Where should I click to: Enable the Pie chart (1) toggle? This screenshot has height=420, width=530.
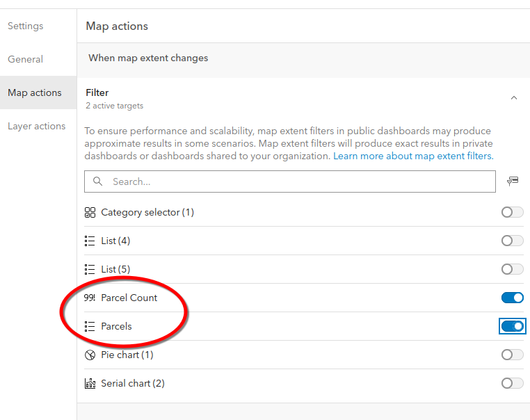pos(512,355)
